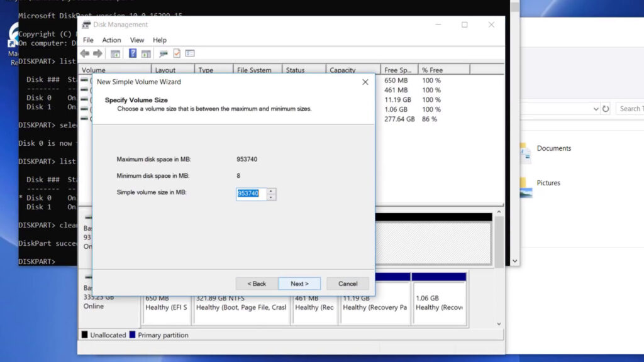Viewport: 644px width, 362px height.
Task: Click the 86 % free cell
Action: tap(429, 119)
